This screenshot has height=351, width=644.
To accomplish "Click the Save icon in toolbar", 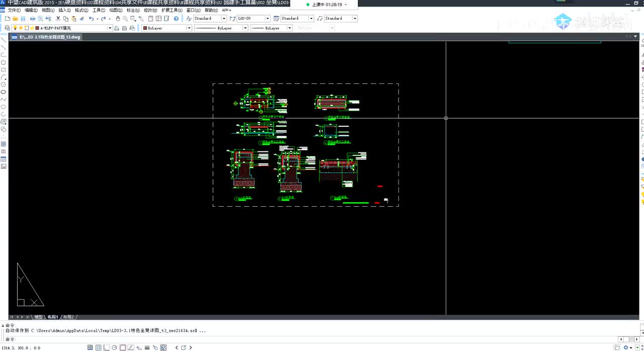I will 23,19.
